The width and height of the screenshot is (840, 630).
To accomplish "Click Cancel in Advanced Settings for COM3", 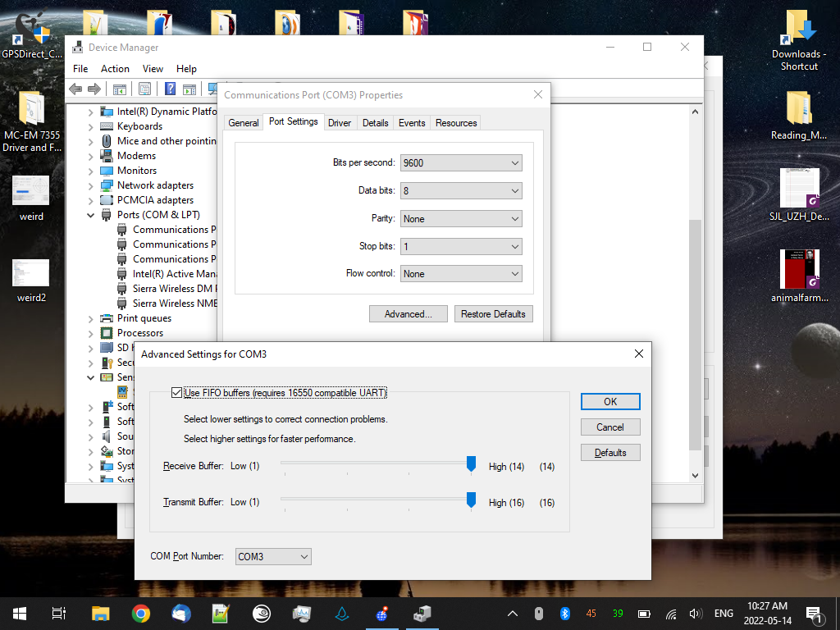I will pyautogui.click(x=610, y=427).
